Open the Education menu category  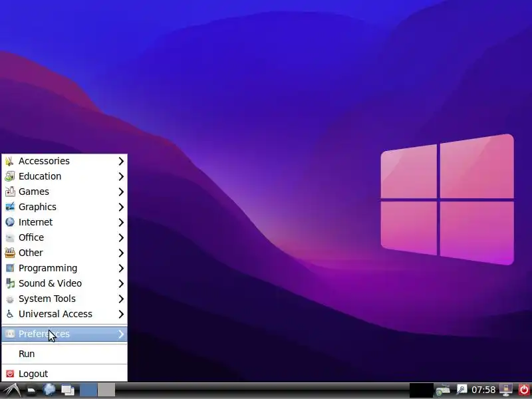(65, 176)
